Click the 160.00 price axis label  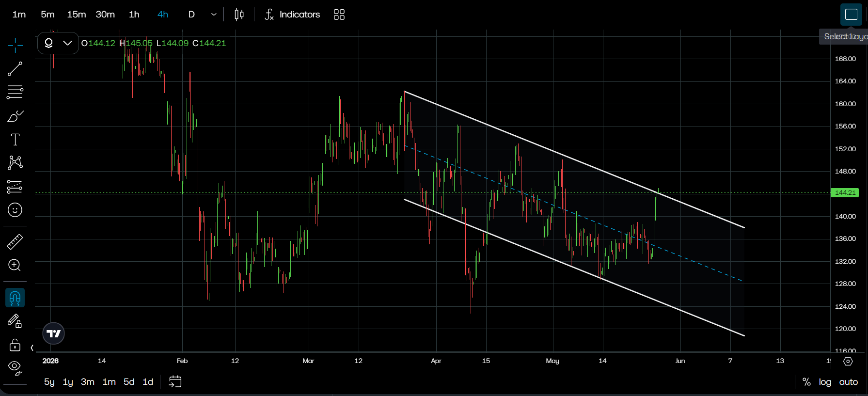pyautogui.click(x=845, y=104)
